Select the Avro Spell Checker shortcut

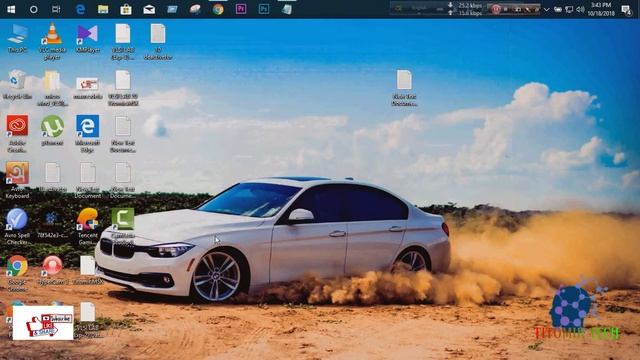[17, 227]
